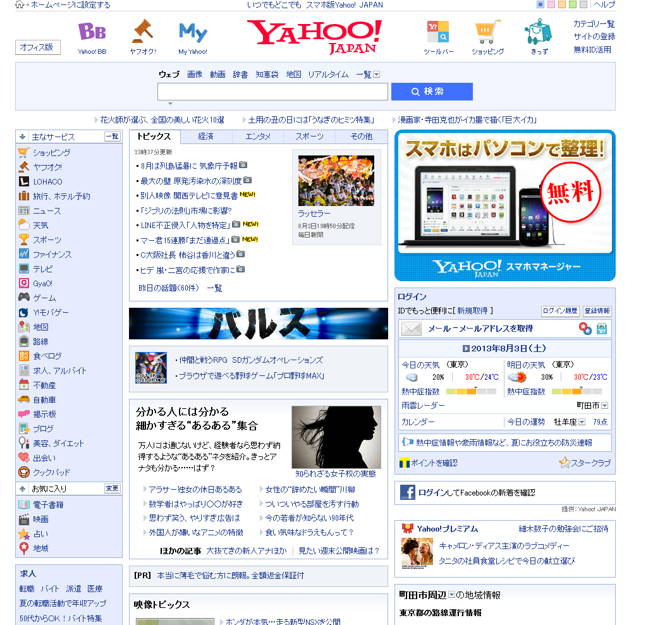Open the Shopping cart icon in header

[487, 32]
